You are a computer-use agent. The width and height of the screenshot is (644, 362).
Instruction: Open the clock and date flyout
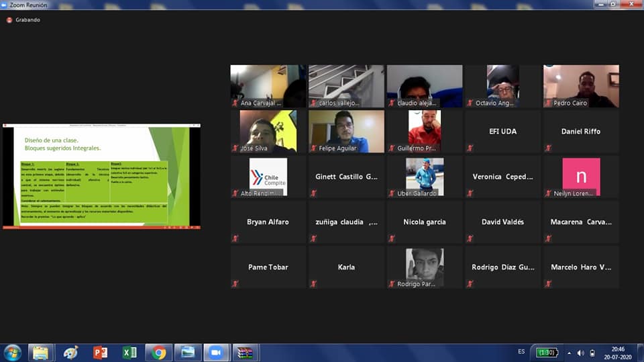click(618, 353)
